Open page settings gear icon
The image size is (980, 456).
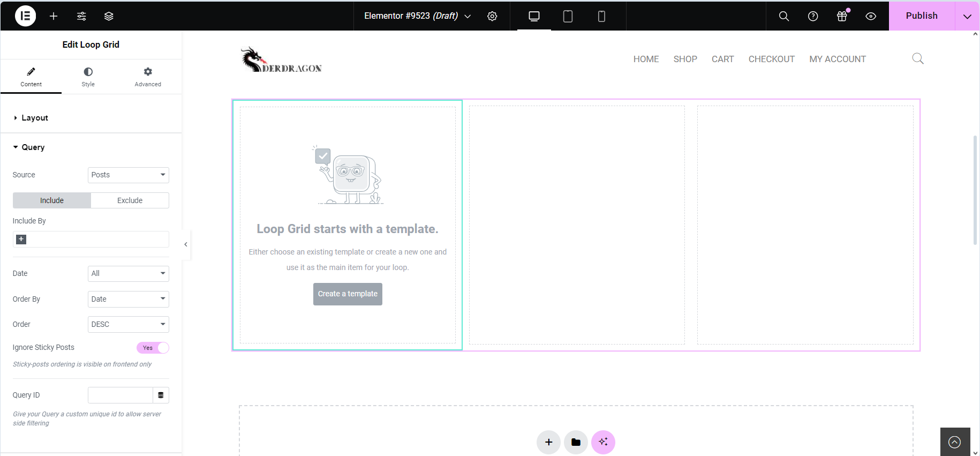(x=492, y=16)
